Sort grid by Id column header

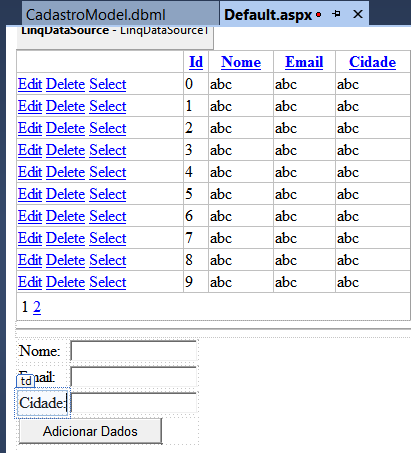pos(196,62)
